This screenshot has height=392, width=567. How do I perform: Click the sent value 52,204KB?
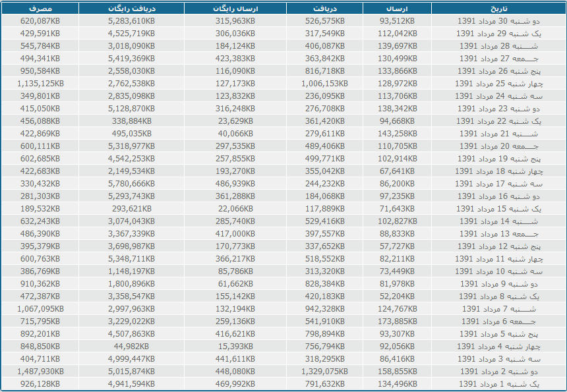(397, 296)
